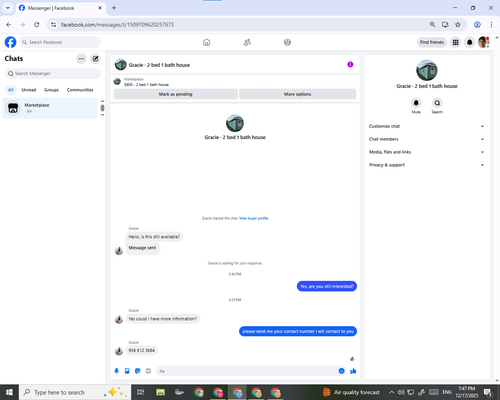Choose a sticker icon

tap(138, 371)
